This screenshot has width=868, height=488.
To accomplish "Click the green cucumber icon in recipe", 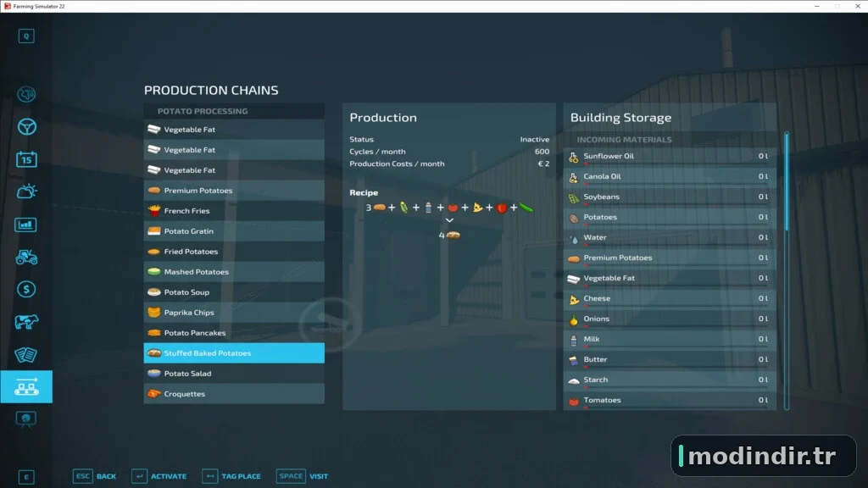I will click(x=526, y=208).
